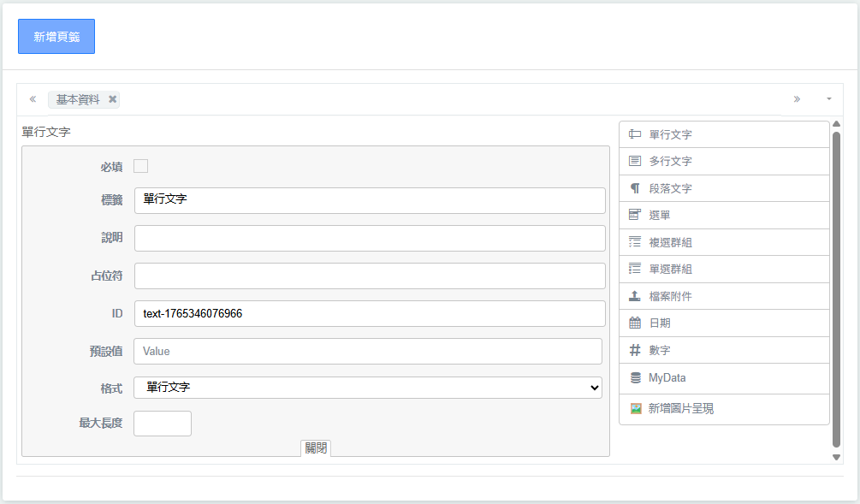Click the 關閉 button

316,448
